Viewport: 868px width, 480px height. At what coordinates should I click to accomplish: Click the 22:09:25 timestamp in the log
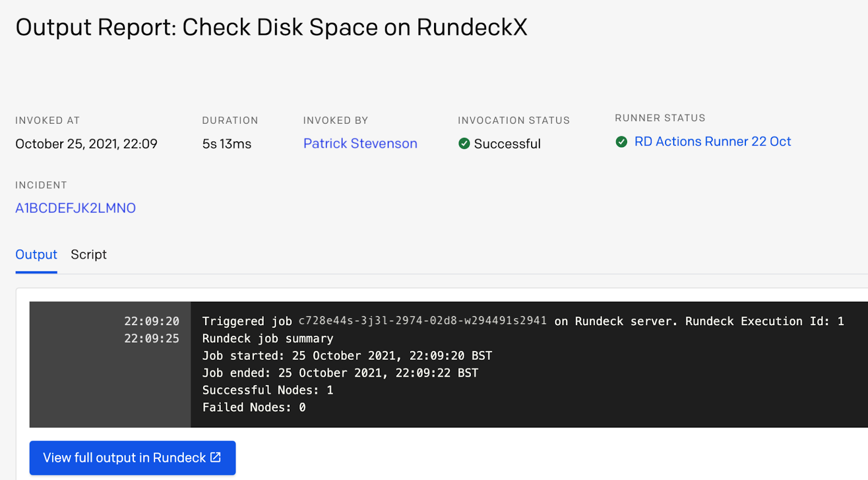(151, 339)
